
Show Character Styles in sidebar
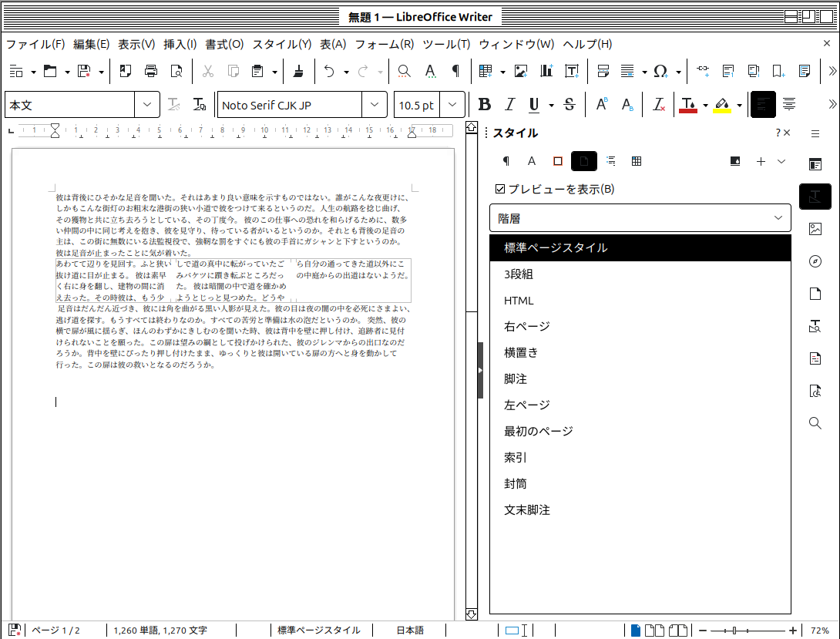point(532,161)
